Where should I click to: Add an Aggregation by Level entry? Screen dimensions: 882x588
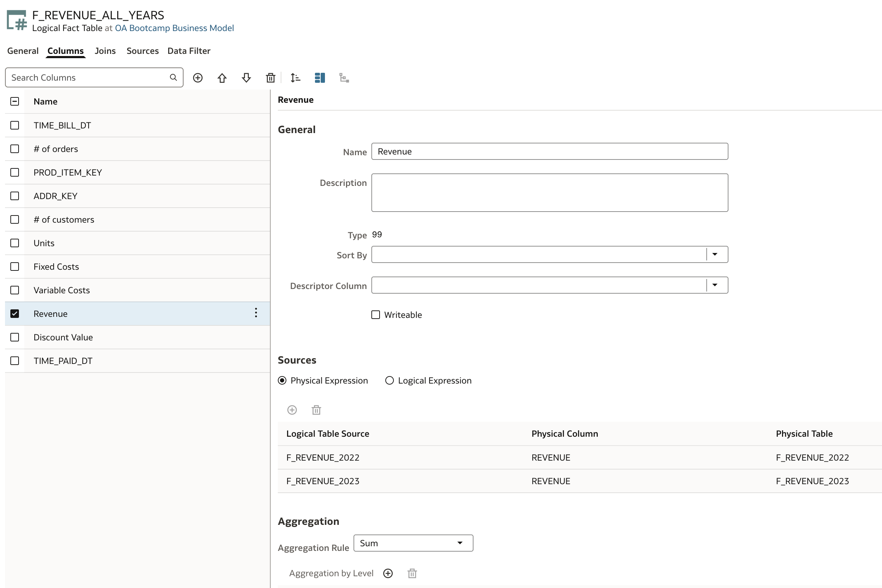[388, 573]
